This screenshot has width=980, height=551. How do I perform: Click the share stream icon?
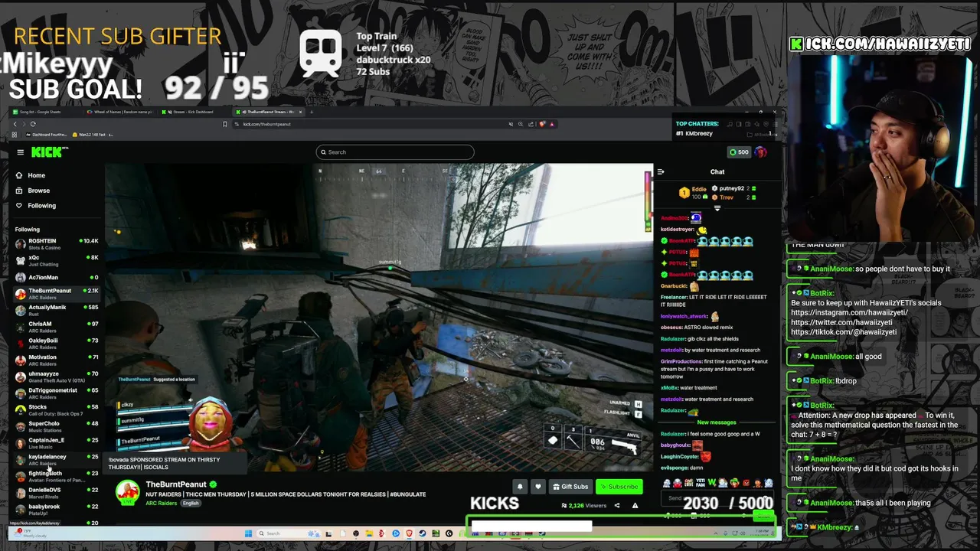coord(618,506)
